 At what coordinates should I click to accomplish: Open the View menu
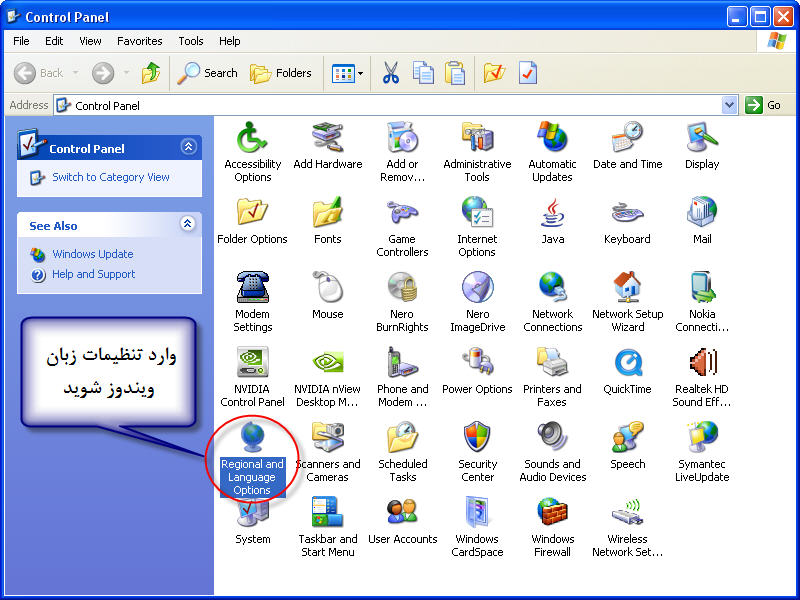point(90,41)
